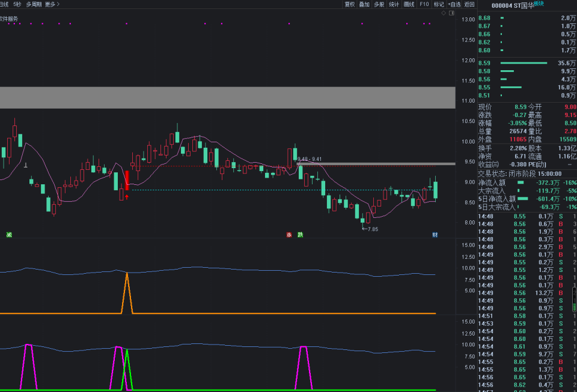Toggle 复权 price adjustment
577x392 pixels.
[x=350, y=4]
